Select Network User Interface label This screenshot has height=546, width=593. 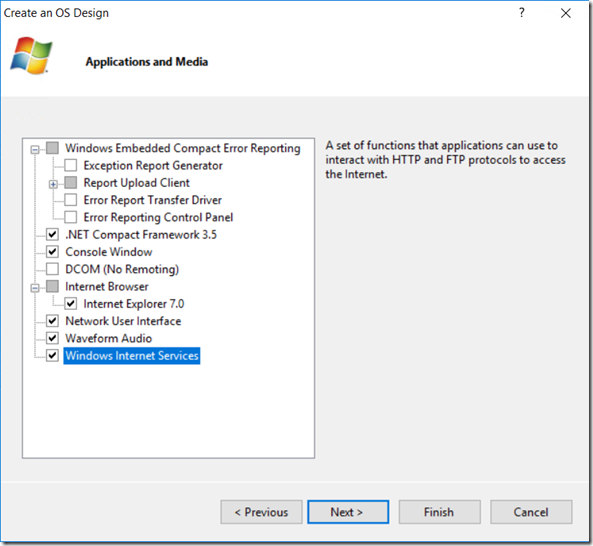(123, 321)
